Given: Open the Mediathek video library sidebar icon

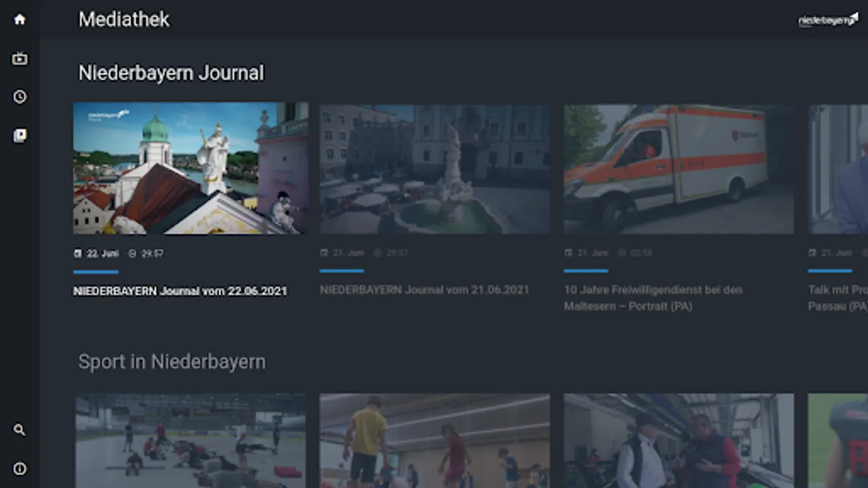Looking at the screenshot, I should pyautogui.click(x=20, y=135).
